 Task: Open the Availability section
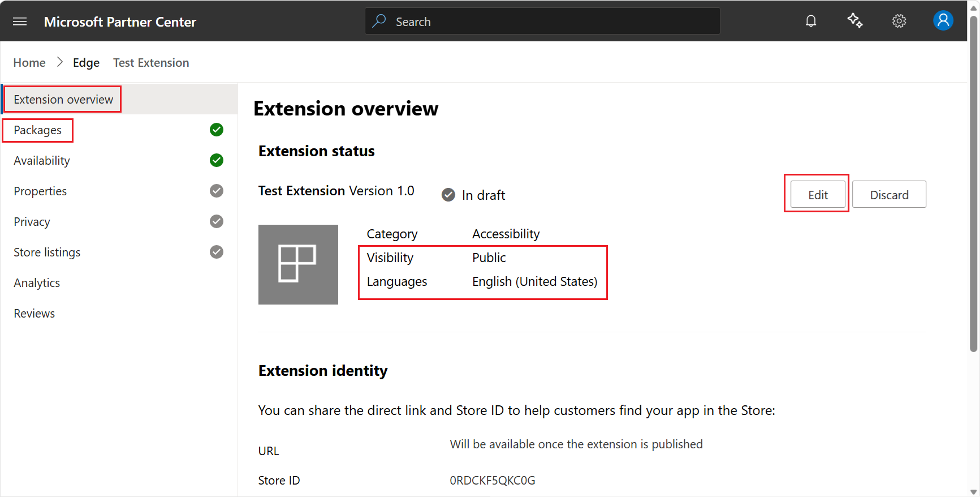point(119,160)
